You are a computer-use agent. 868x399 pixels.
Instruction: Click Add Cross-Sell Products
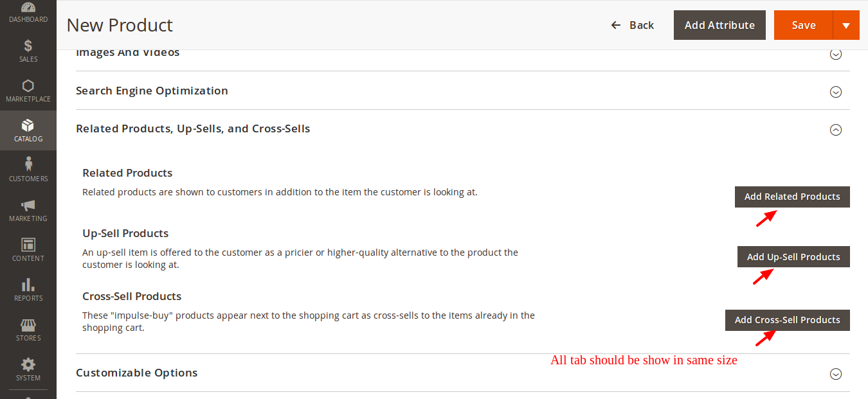[x=787, y=320]
